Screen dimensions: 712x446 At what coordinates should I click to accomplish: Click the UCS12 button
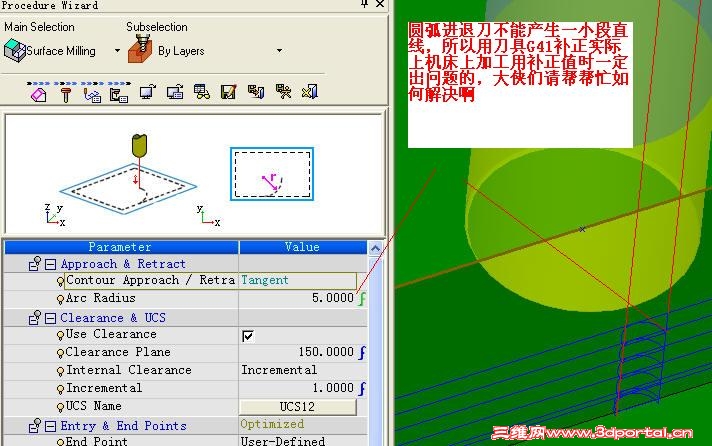[x=298, y=406]
